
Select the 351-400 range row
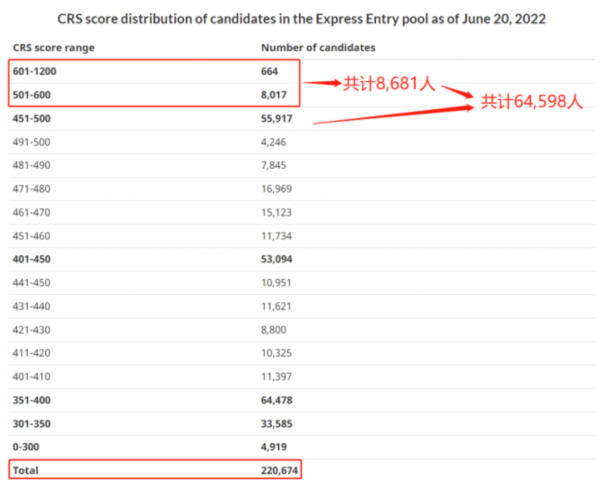[x=301, y=400]
